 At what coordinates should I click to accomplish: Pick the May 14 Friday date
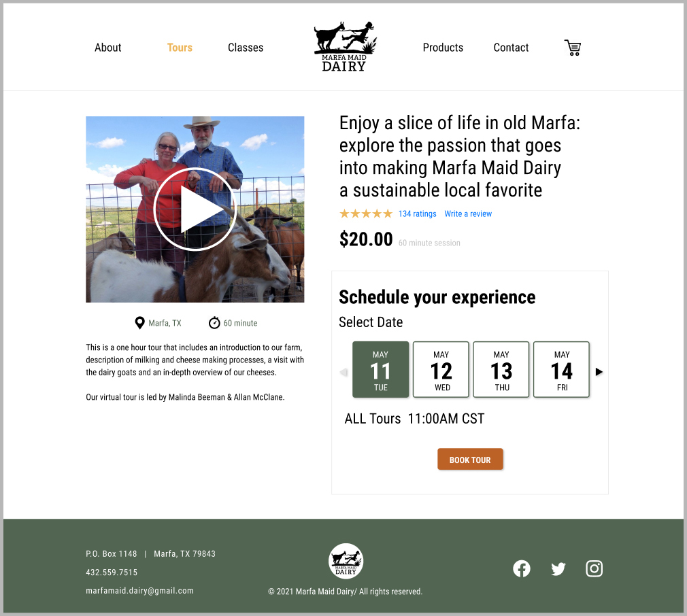click(x=561, y=369)
